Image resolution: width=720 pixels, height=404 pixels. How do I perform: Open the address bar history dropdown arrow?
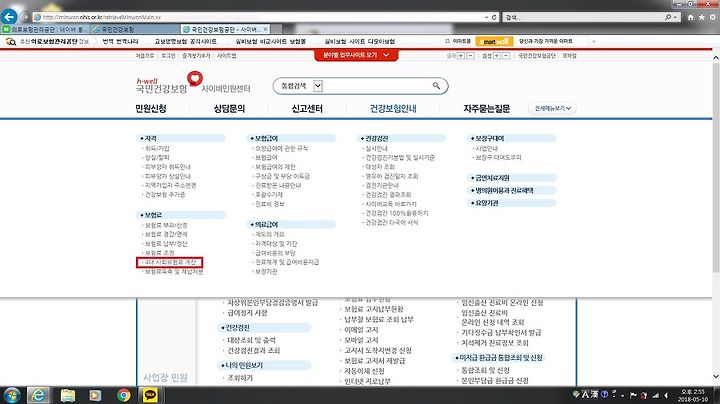point(487,17)
